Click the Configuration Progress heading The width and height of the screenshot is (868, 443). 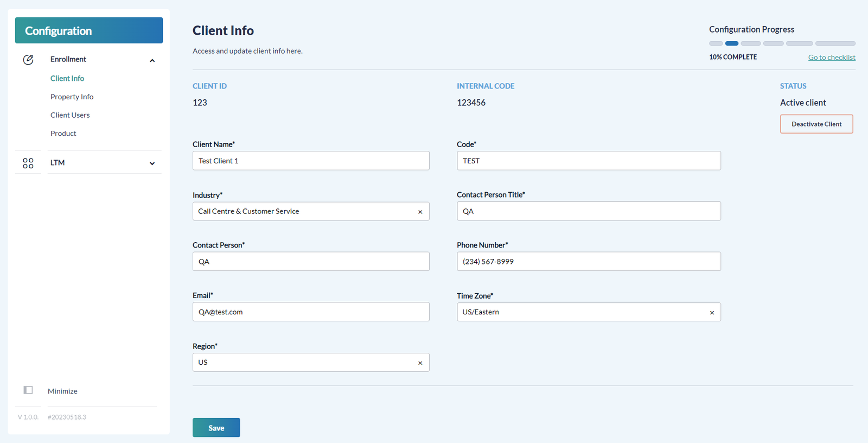(x=751, y=29)
